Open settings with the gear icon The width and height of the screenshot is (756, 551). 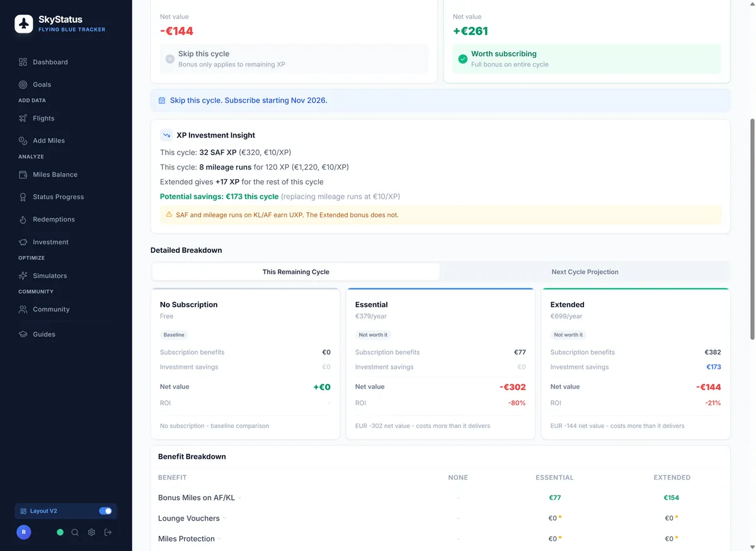(x=91, y=532)
